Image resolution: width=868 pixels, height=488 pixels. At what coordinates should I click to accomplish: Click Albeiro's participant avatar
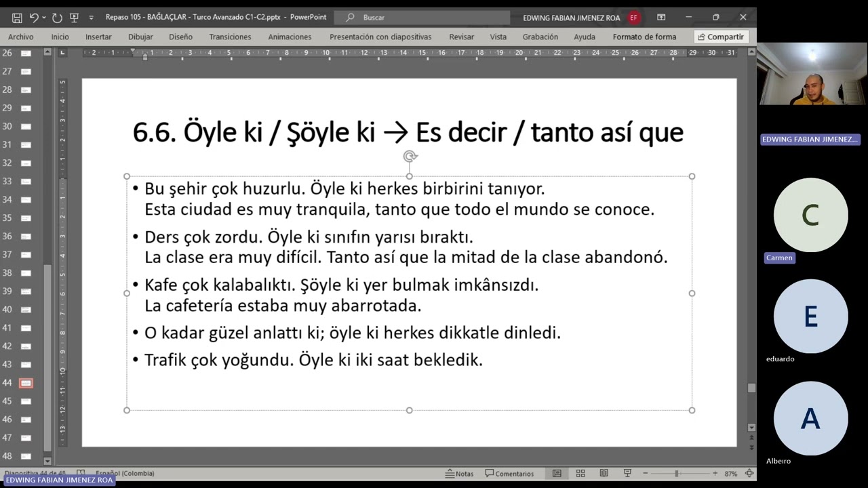(810, 418)
